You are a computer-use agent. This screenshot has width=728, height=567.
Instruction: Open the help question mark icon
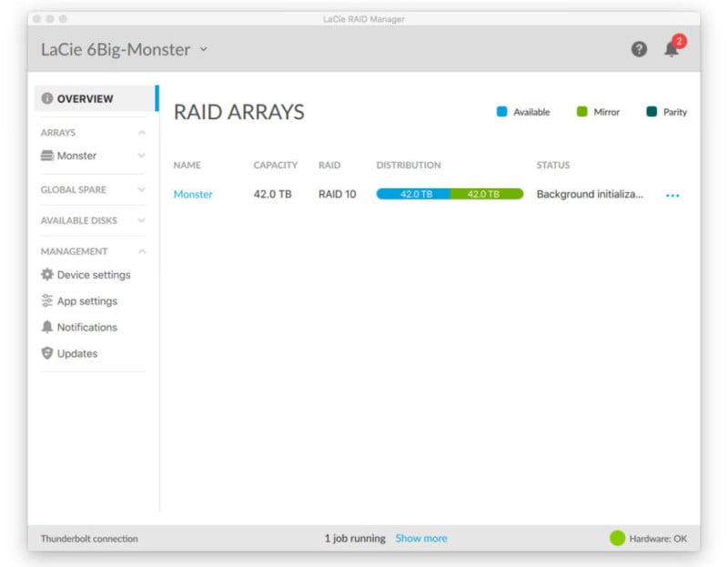click(x=639, y=49)
